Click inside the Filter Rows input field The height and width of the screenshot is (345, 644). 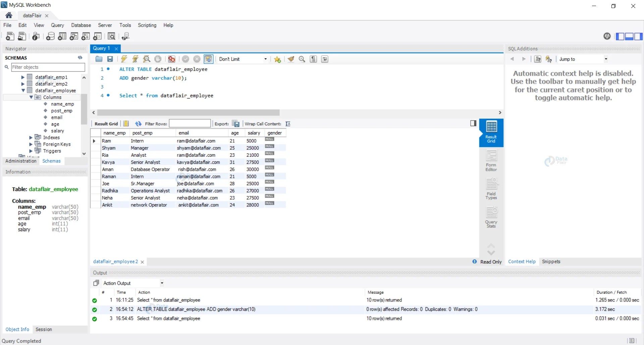click(x=190, y=123)
